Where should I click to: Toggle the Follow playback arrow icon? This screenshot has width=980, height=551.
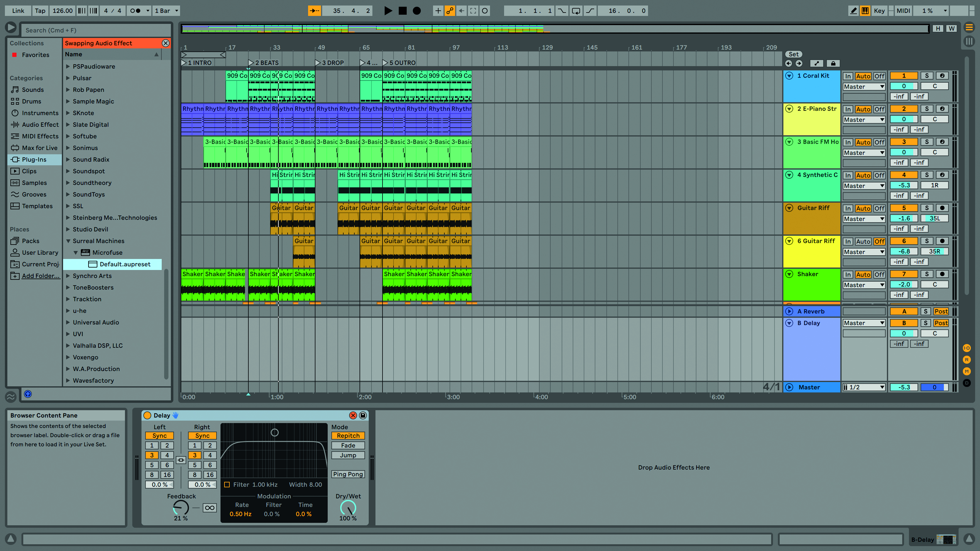click(x=314, y=11)
